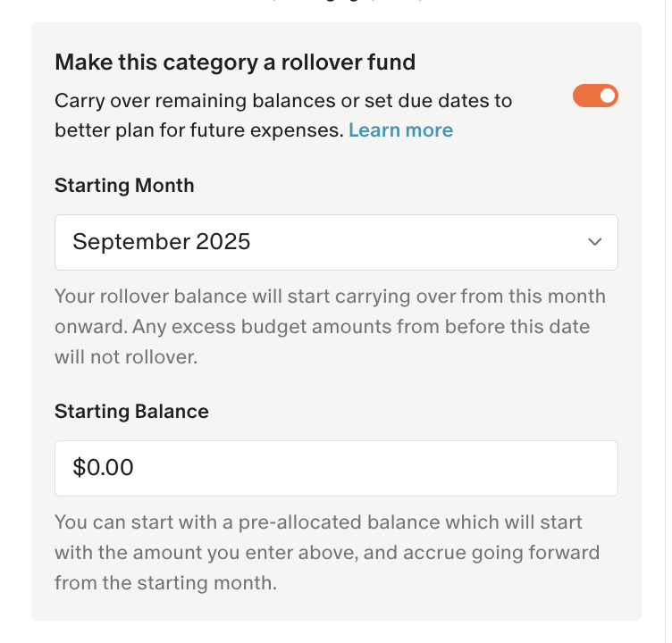The height and width of the screenshot is (643, 672).
Task: Click the "from the starting month" text line
Action: click(x=165, y=583)
